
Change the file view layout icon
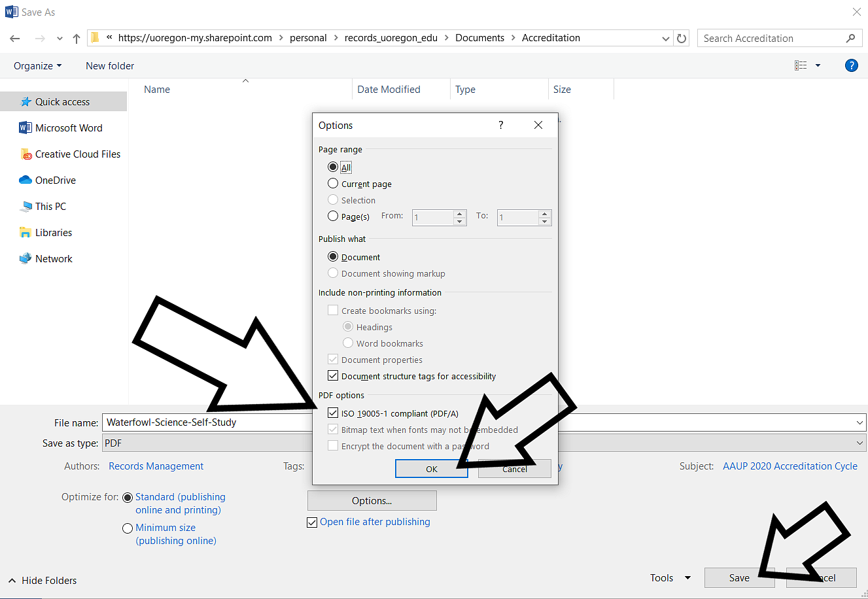[x=801, y=65]
